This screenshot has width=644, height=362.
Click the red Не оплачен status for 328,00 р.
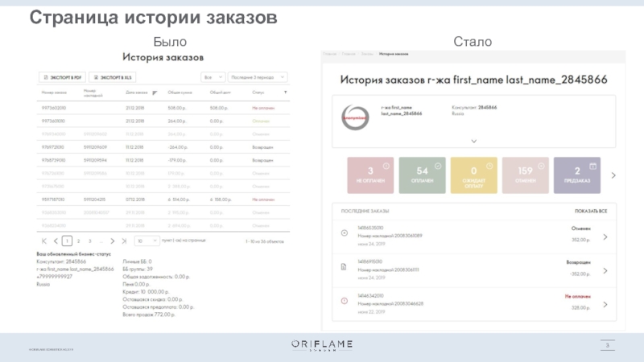coord(578,296)
